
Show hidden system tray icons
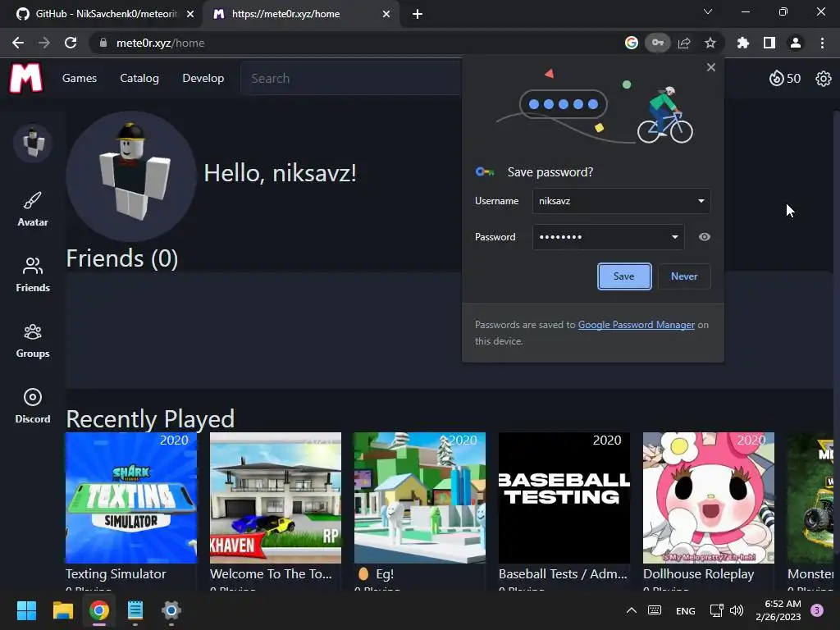pyautogui.click(x=632, y=610)
